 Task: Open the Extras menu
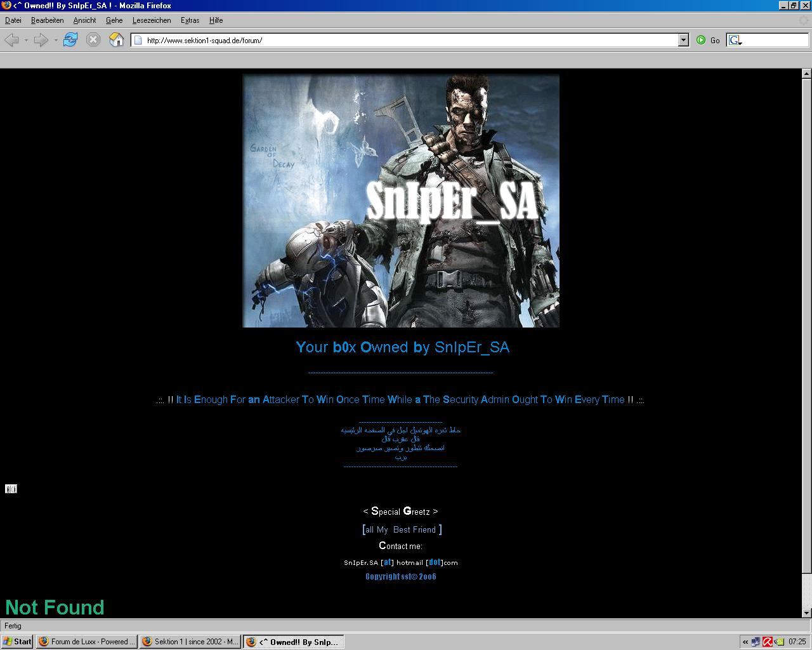point(190,20)
